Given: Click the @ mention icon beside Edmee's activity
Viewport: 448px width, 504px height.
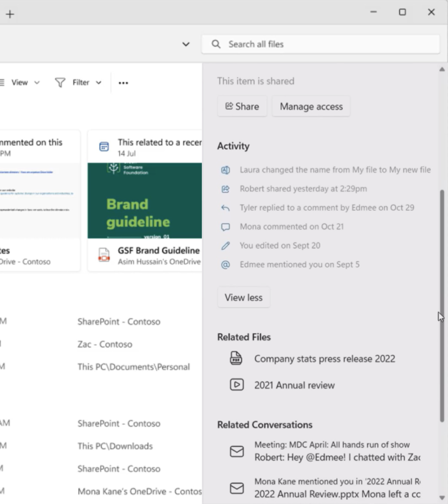Looking at the screenshot, I should (x=225, y=264).
